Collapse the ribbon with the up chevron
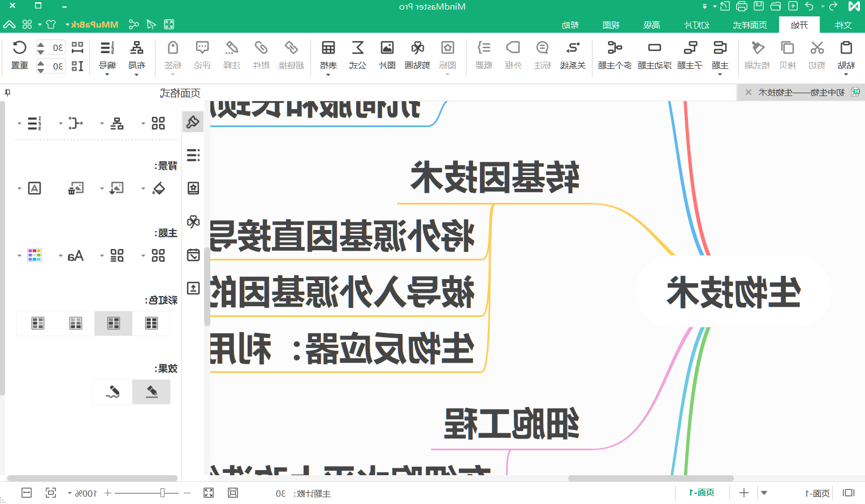 [x=9, y=24]
